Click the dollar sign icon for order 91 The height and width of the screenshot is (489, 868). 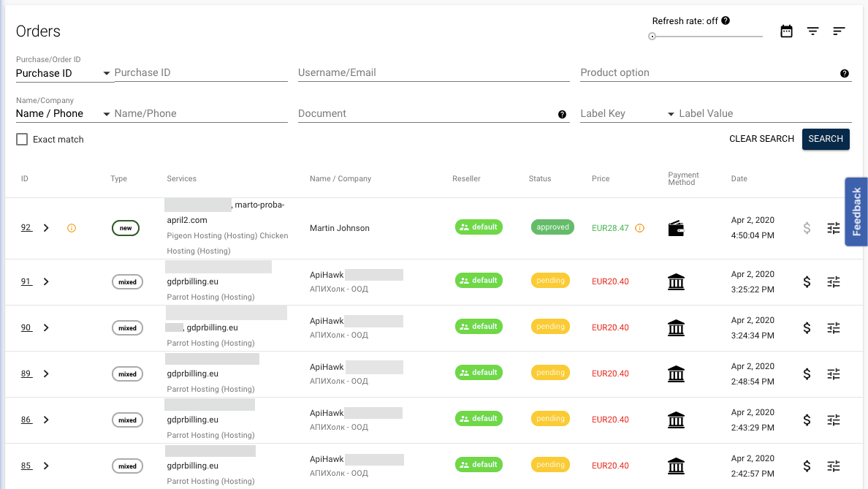point(807,282)
